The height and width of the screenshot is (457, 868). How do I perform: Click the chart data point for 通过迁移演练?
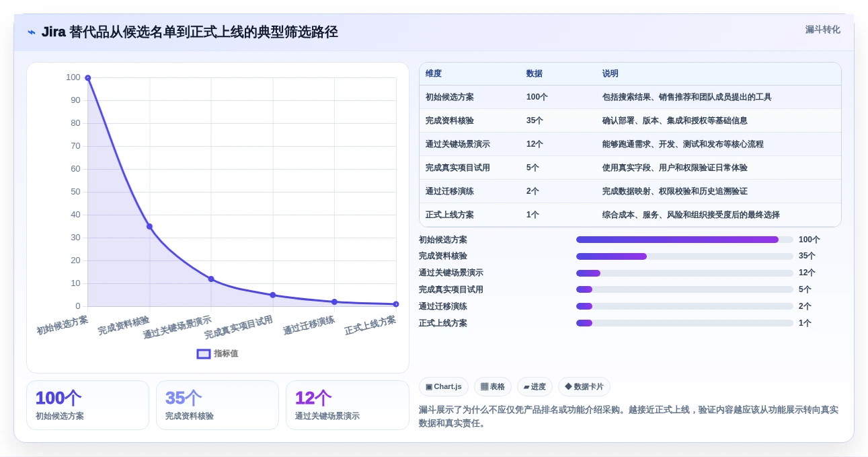point(334,302)
